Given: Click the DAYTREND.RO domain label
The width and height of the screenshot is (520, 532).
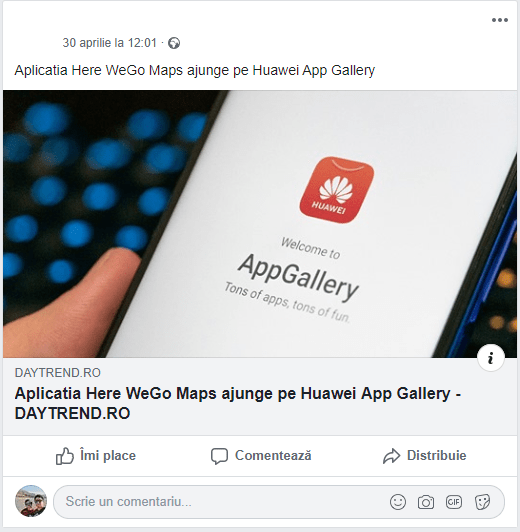Looking at the screenshot, I should (58, 373).
